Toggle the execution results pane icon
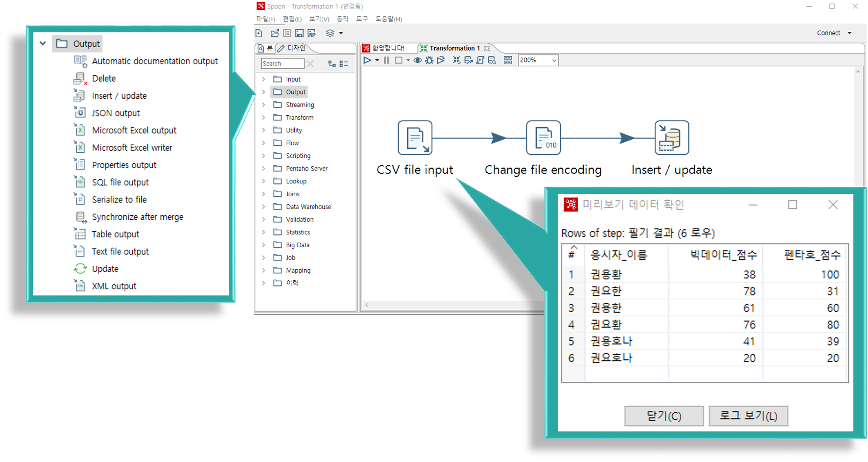The width and height of the screenshot is (868, 462). pyautogui.click(x=508, y=60)
